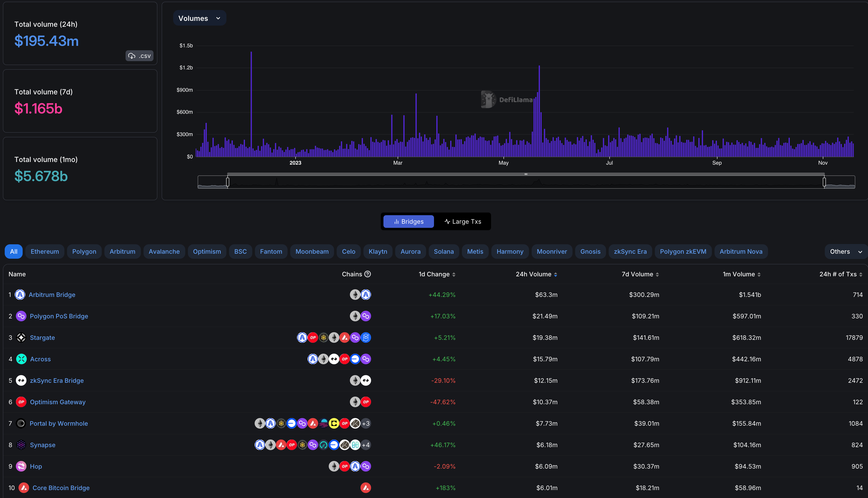The image size is (868, 498).
Task: Click the Synapse logo icon
Action: (21, 445)
